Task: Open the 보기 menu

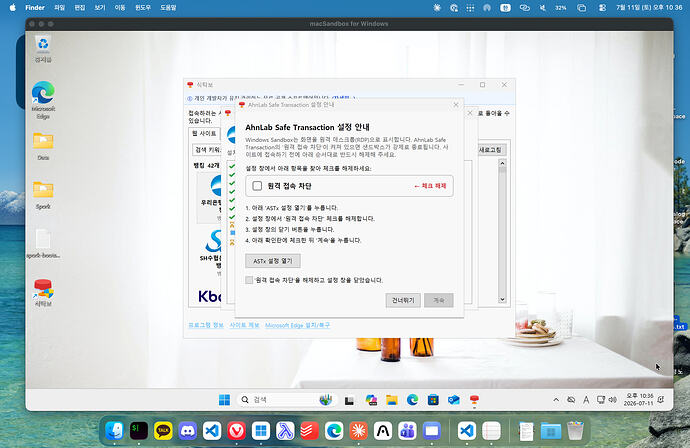Action: click(x=100, y=7)
